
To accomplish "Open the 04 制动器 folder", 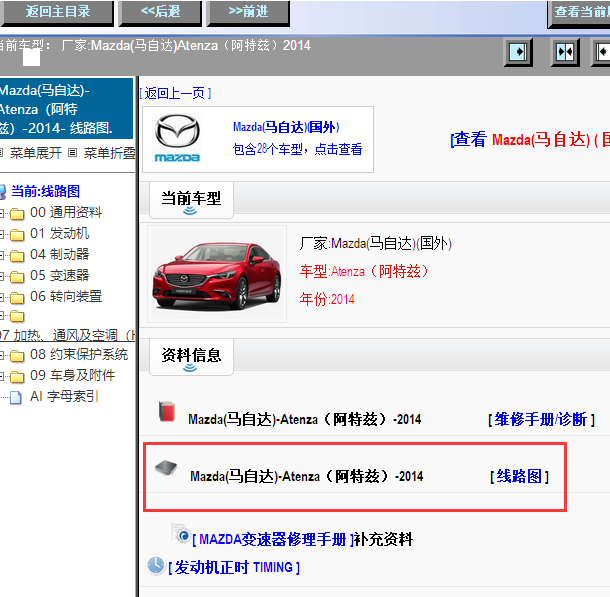I will [x=60, y=254].
